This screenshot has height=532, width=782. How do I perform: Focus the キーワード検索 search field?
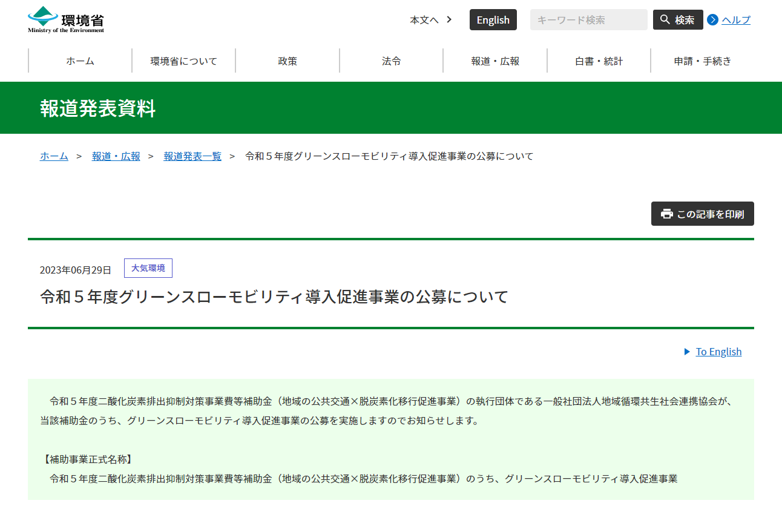pos(588,20)
